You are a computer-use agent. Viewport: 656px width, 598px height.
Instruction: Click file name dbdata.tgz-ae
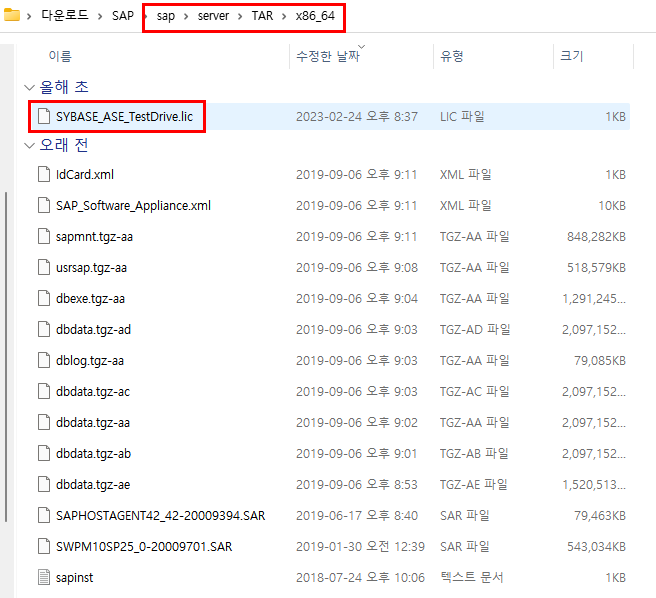93,484
